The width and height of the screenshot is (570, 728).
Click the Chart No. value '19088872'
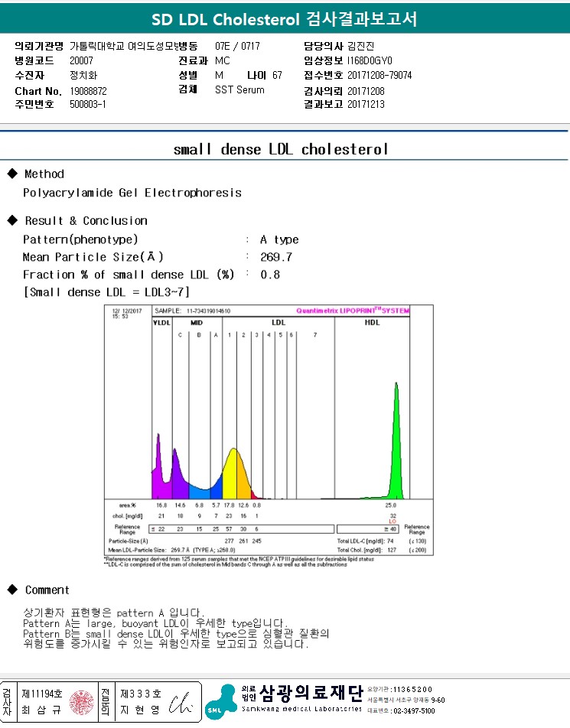88,91
